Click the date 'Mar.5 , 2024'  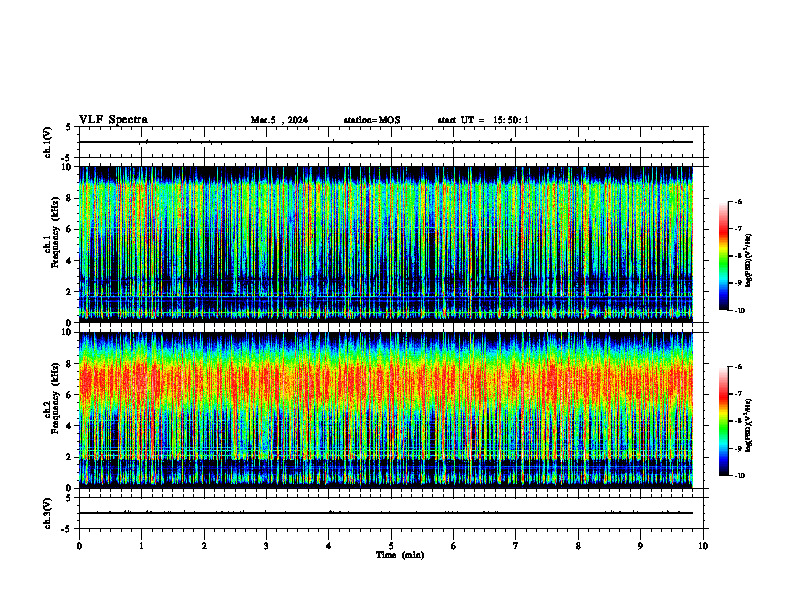pos(279,120)
